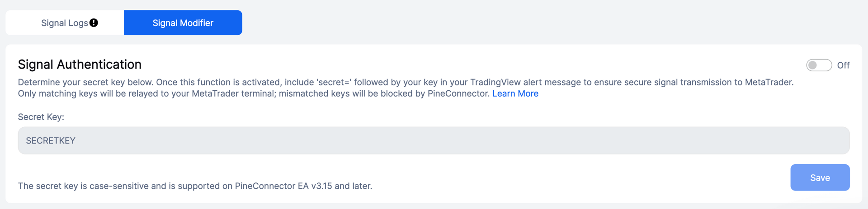This screenshot has width=868, height=209.
Task: Click the Off label next to the toggle
Action: [x=843, y=65]
